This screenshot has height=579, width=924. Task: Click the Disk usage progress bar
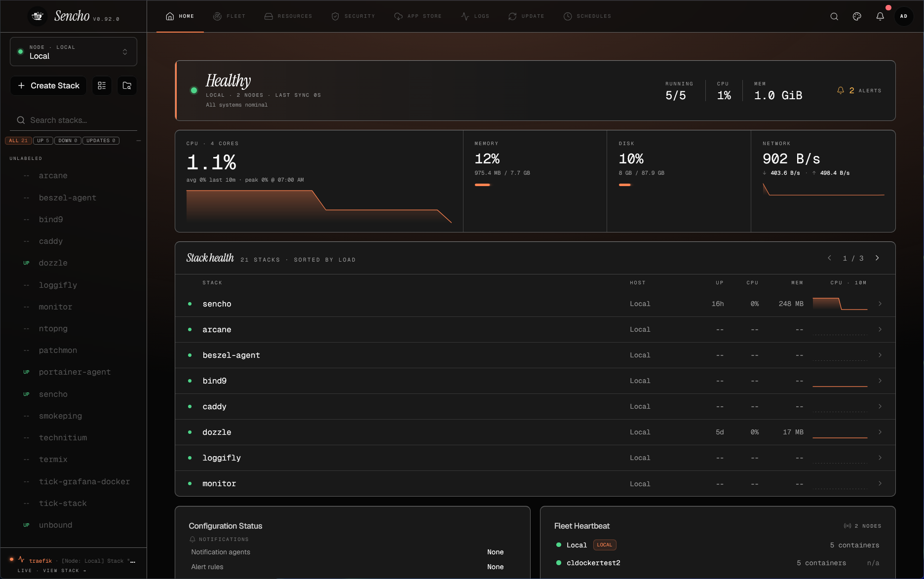pos(625,185)
